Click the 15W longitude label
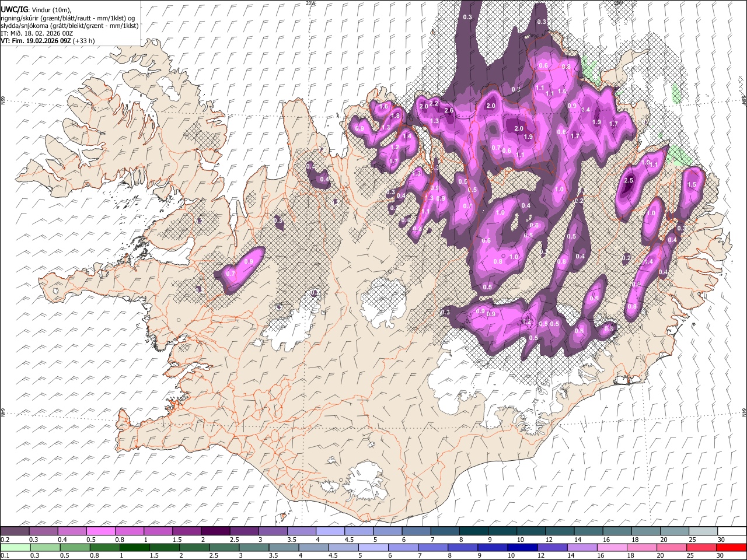The height and width of the screenshot is (560, 747). click(619, 3)
